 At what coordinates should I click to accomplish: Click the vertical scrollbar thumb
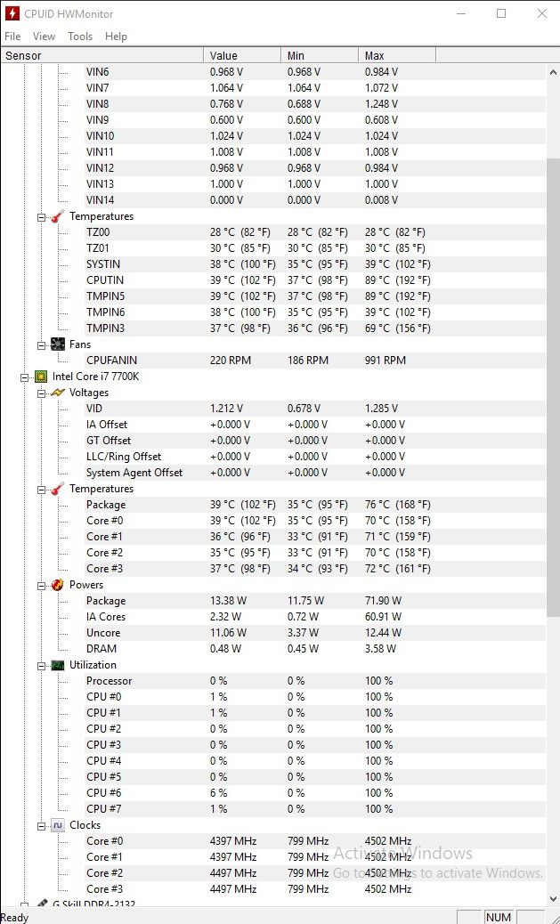(x=553, y=387)
